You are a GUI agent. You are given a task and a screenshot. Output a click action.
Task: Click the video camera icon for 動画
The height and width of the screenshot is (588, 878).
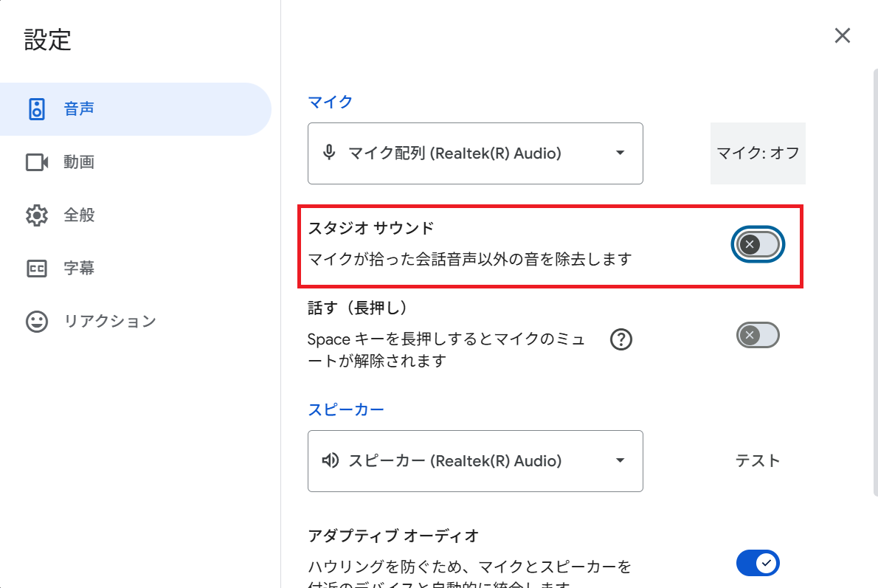coord(37,162)
